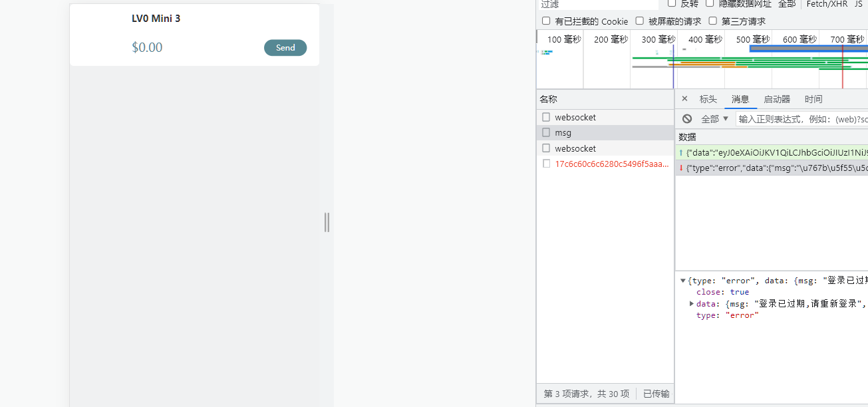This screenshot has width=868, height=407.
Task: Open the 全部 message type dropdown
Action: pos(715,119)
